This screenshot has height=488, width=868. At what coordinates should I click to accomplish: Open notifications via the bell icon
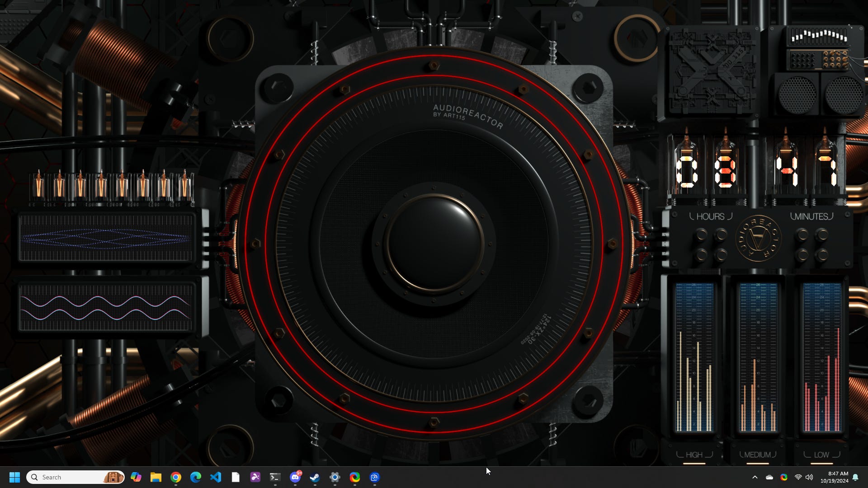click(x=856, y=478)
